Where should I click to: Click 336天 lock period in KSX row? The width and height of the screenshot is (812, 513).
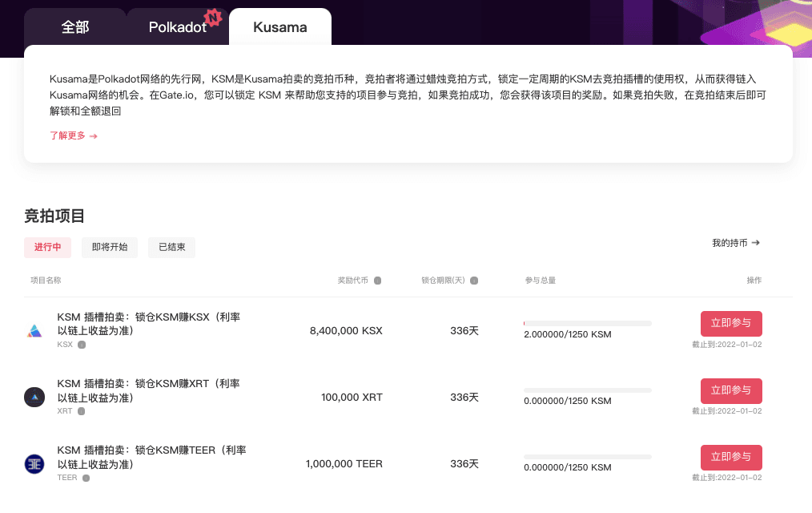click(464, 330)
